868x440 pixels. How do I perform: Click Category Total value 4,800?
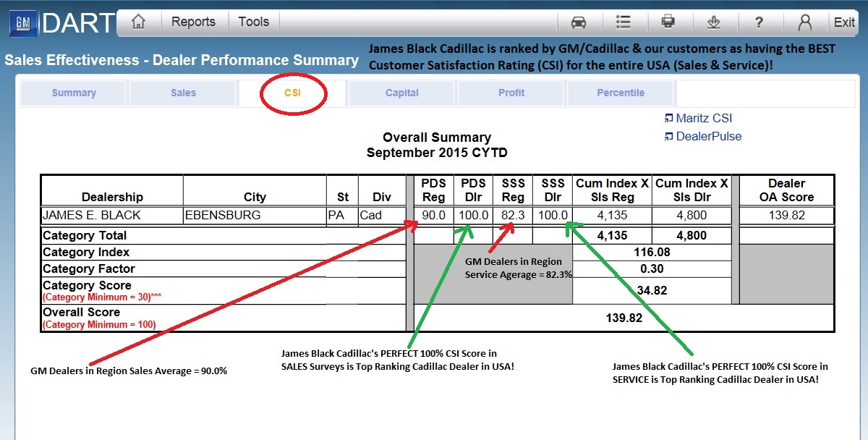point(692,235)
